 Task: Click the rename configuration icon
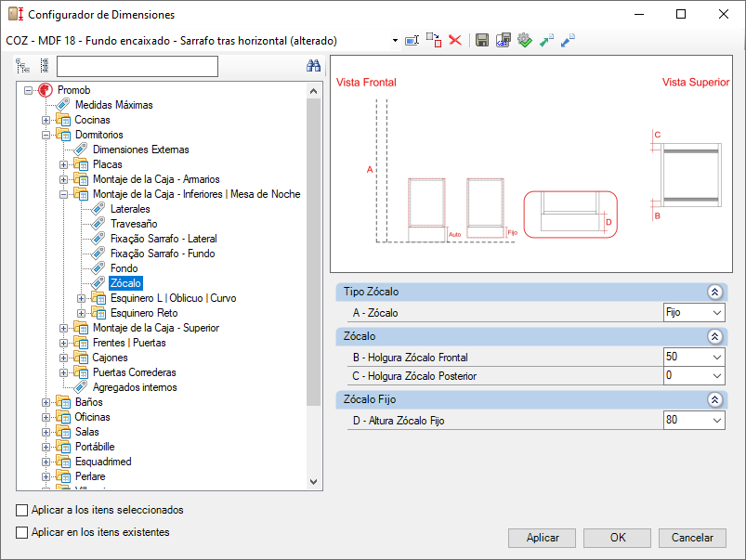tap(412, 41)
